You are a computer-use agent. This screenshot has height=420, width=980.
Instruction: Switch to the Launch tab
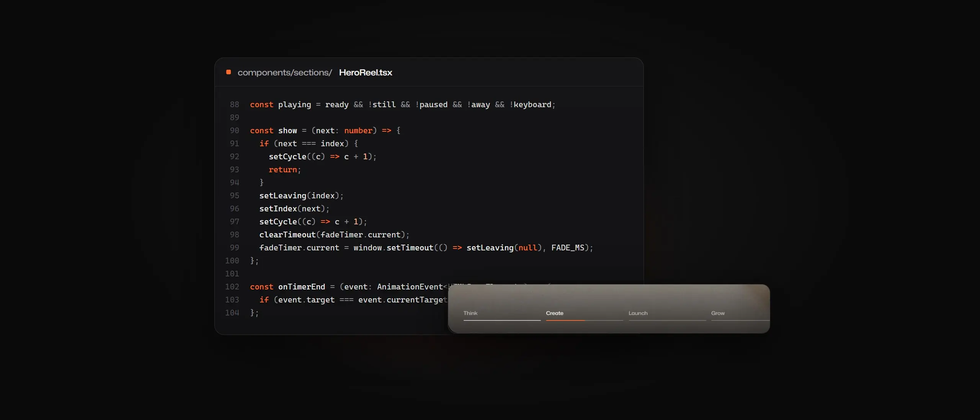pos(638,313)
